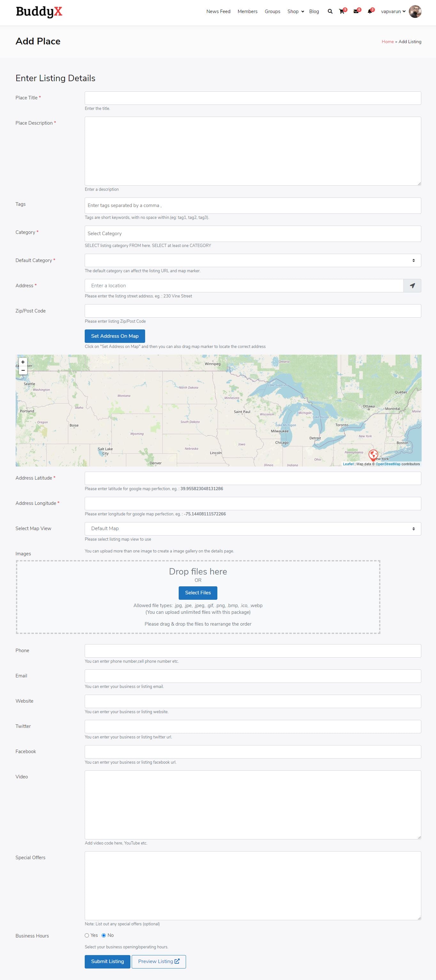This screenshot has height=980, width=436.
Task: Zoom out on the map
Action: click(23, 370)
